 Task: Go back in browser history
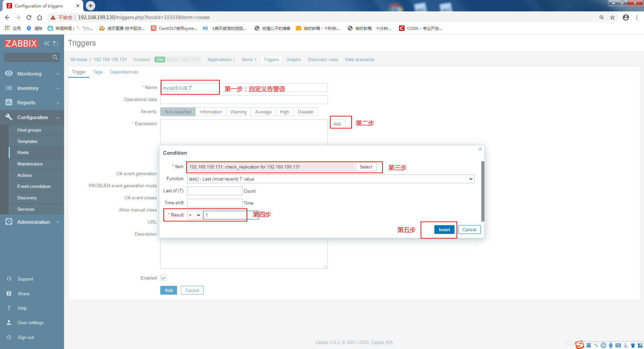[x=7, y=17]
